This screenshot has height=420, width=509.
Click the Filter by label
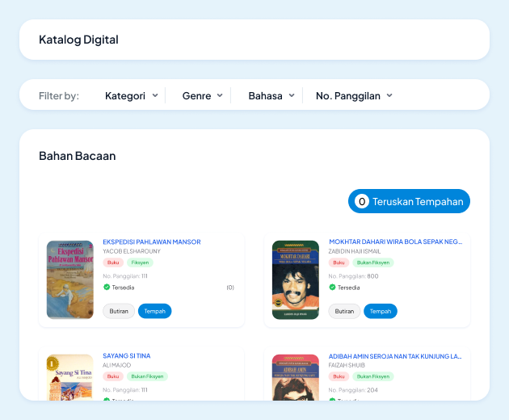(x=59, y=96)
